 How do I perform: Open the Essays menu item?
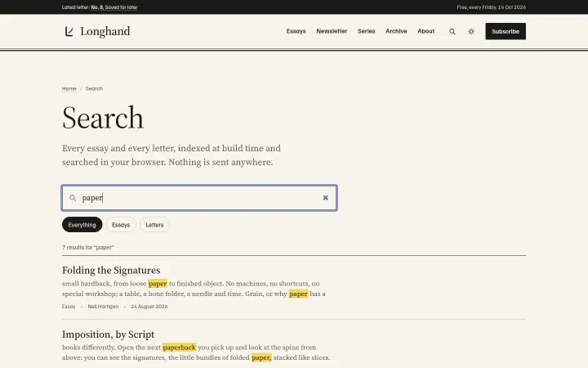296,31
